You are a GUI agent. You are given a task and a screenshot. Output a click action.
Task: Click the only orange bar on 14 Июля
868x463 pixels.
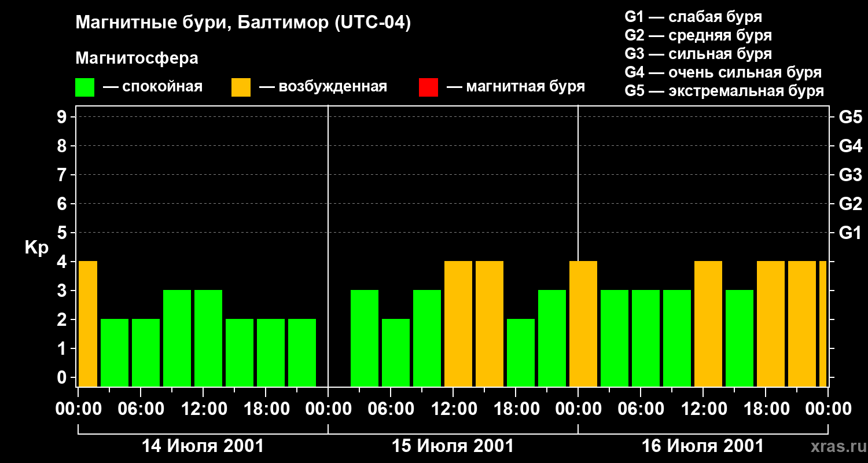(x=87, y=324)
